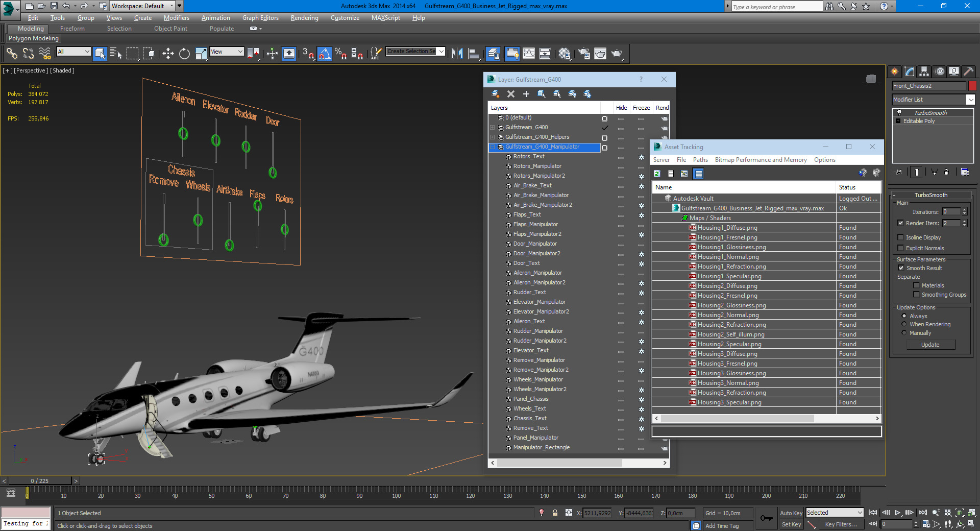Click the Align tool icon
Image resolution: width=980 pixels, height=531 pixels.
(x=474, y=53)
